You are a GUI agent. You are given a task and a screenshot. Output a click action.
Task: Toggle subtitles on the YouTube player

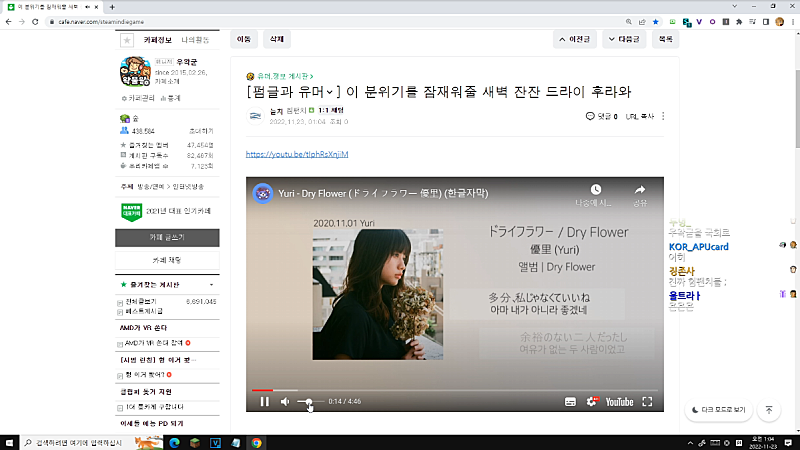pos(570,402)
